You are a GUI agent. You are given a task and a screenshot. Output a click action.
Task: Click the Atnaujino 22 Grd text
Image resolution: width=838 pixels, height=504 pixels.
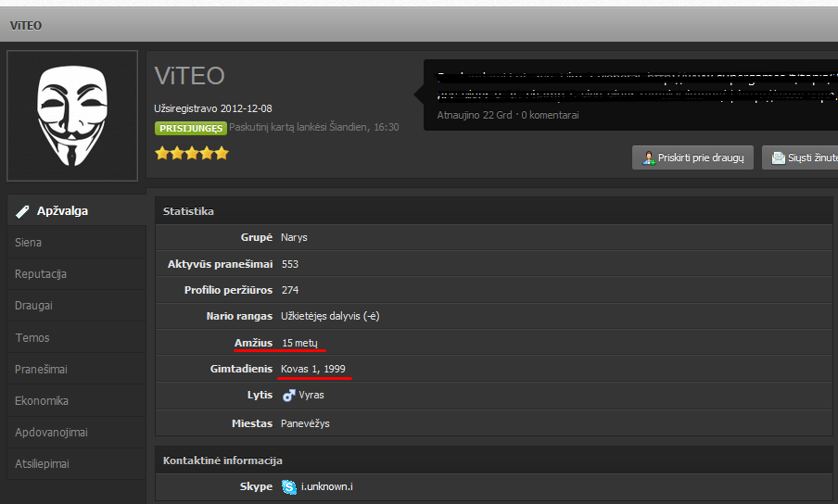click(x=475, y=115)
